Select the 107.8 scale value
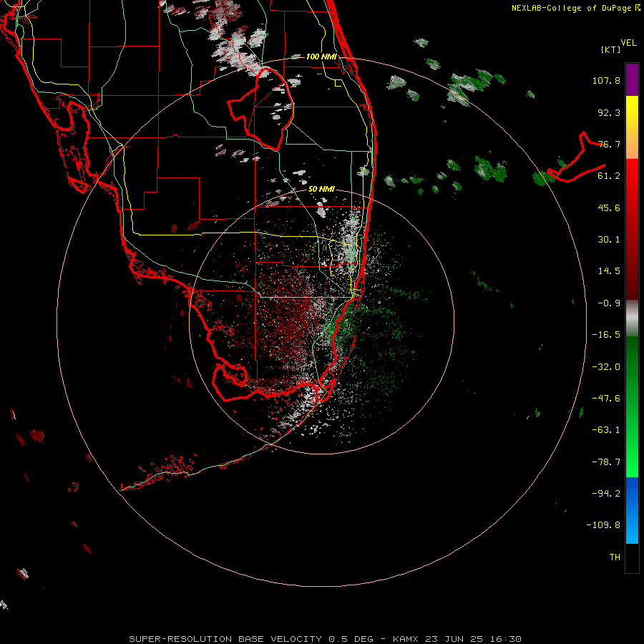 point(606,80)
